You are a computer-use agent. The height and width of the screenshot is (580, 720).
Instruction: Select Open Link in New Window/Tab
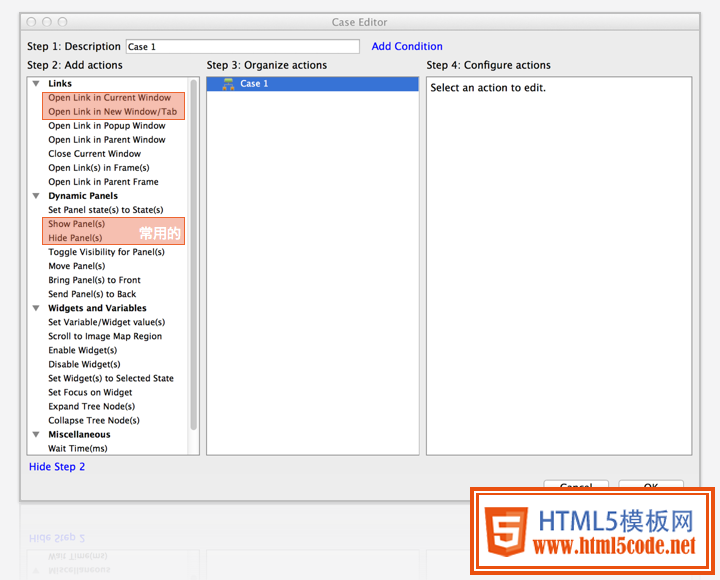click(112, 112)
